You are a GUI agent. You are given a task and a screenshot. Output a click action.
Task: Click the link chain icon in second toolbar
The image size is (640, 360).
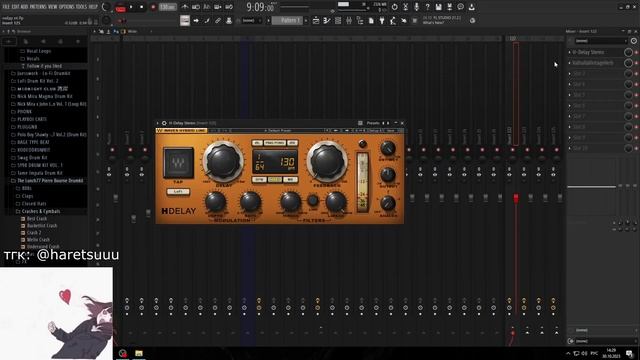click(218, 20)
